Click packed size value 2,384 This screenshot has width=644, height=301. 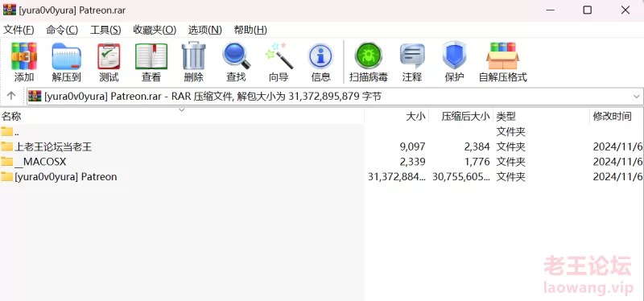pos(477,146)
